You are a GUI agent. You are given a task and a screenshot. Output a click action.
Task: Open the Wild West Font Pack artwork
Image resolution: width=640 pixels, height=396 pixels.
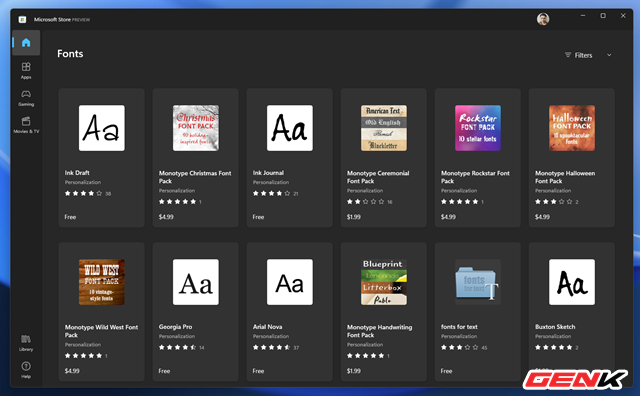(x=102, y=282)
